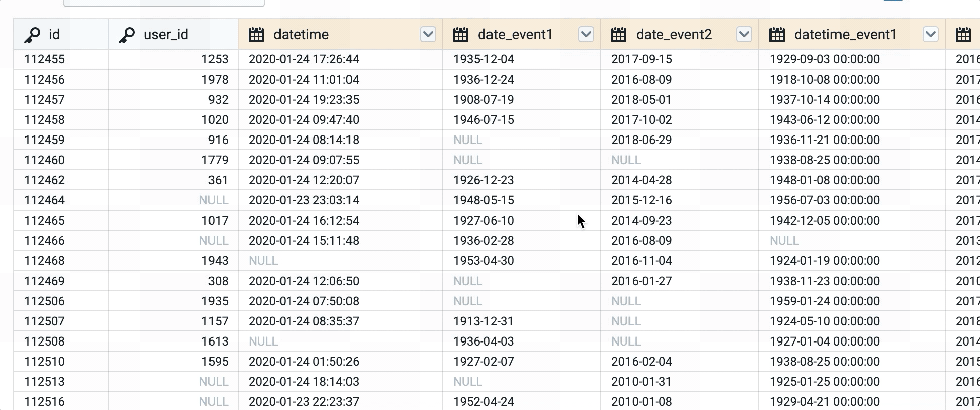Select id cell 112460

pyautogui.click(x=61, y=160)
